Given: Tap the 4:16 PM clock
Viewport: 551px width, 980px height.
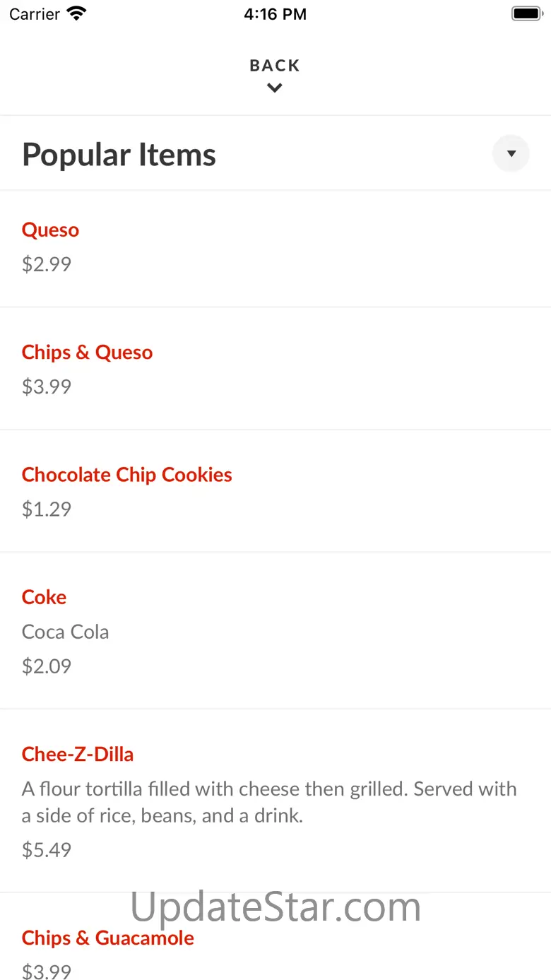Looking at the screenshot, I should point(275,14).
